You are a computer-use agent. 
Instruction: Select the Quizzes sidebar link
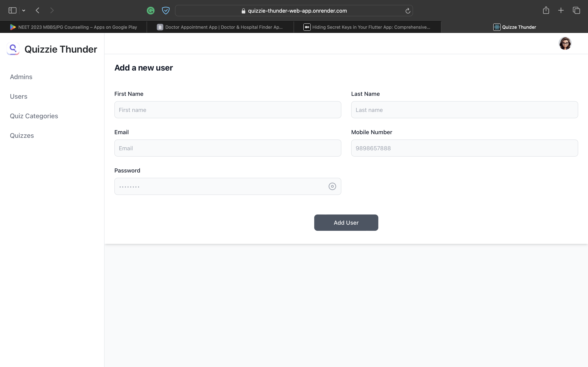tap(22, 135)
